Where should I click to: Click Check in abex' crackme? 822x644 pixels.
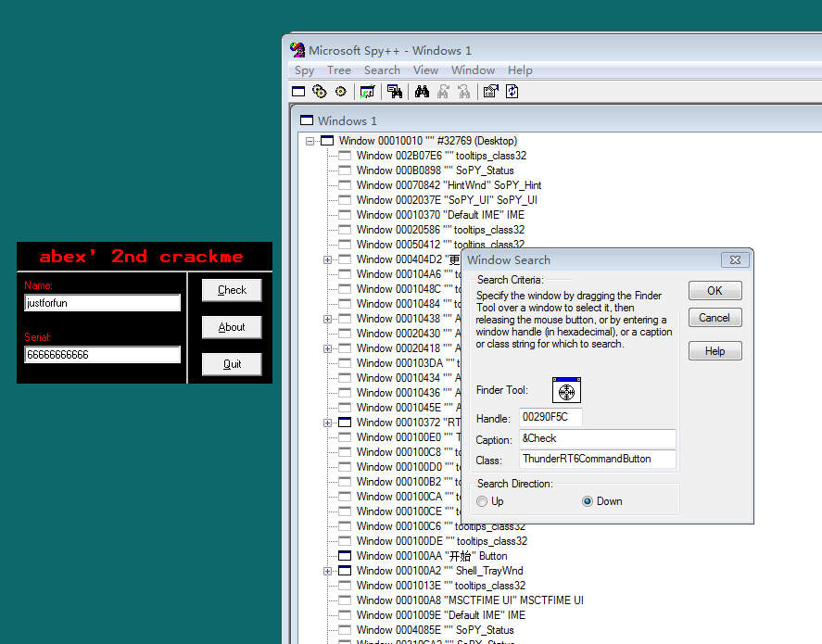pos(232,290)
